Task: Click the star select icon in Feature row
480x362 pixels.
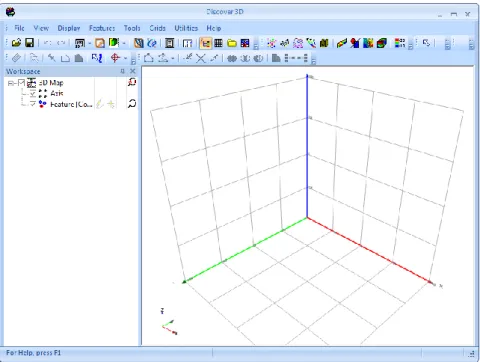Action: [x=111, y=104]
